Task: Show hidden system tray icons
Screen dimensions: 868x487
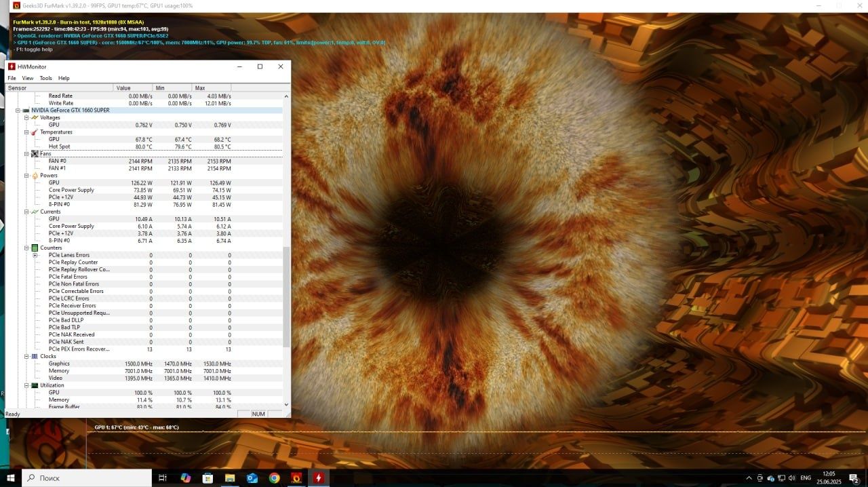Action: 749,478
